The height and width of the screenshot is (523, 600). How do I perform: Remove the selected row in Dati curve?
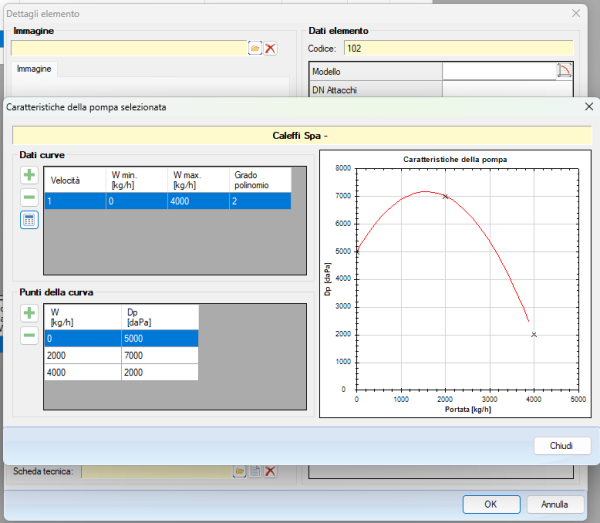point(29,197)
